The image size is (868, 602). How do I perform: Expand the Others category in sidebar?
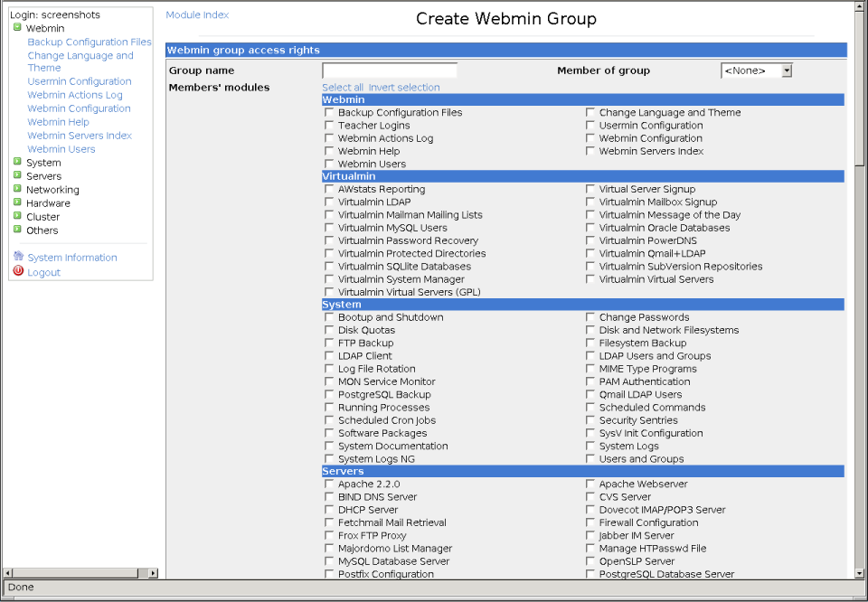point(17,229)
